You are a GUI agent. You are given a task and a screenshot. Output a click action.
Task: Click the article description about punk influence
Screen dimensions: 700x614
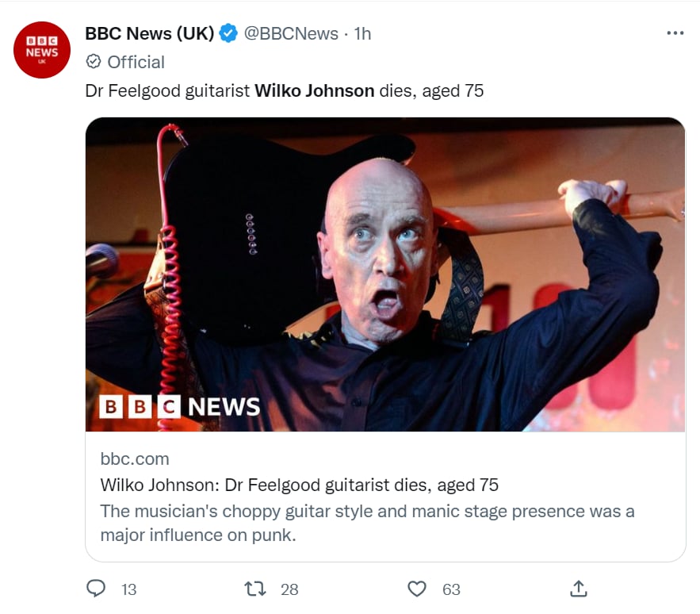367,523
